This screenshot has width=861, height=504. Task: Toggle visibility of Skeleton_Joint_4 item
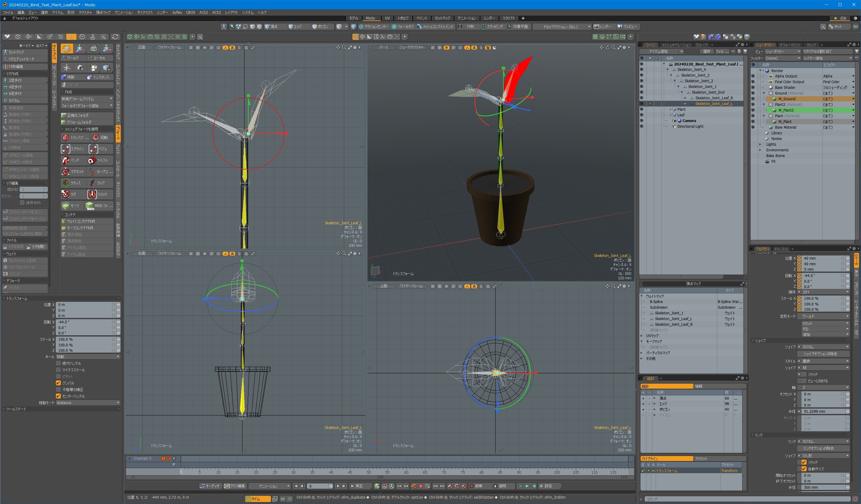click(641, 70)
